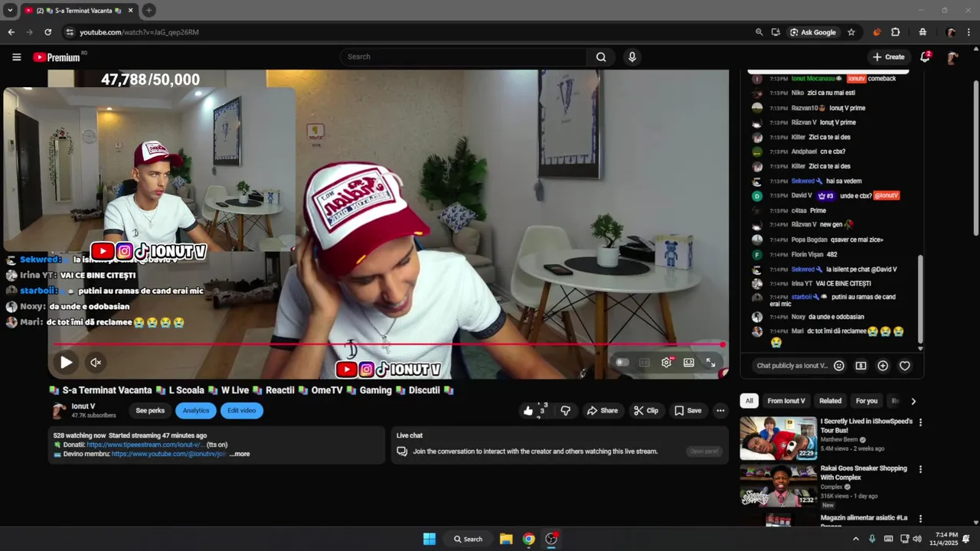
Task: Switch player to theater mode
Action: [688, 363]
